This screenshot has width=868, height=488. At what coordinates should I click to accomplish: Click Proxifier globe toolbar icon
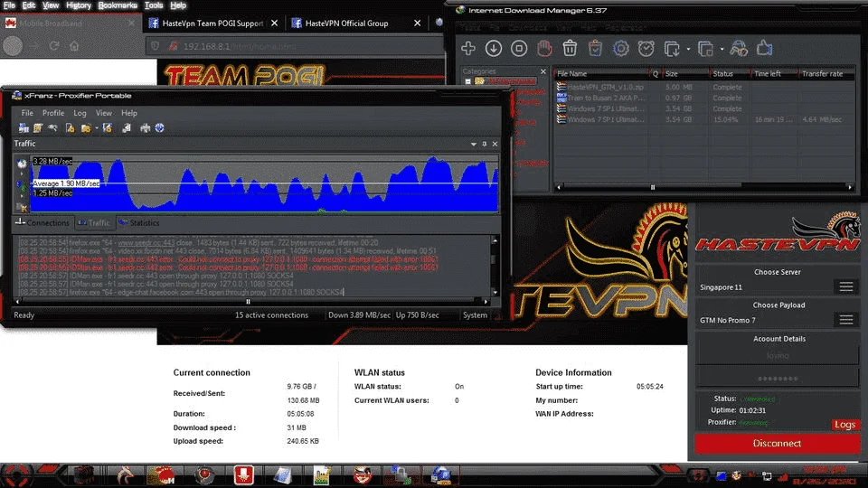pos(159,127)
